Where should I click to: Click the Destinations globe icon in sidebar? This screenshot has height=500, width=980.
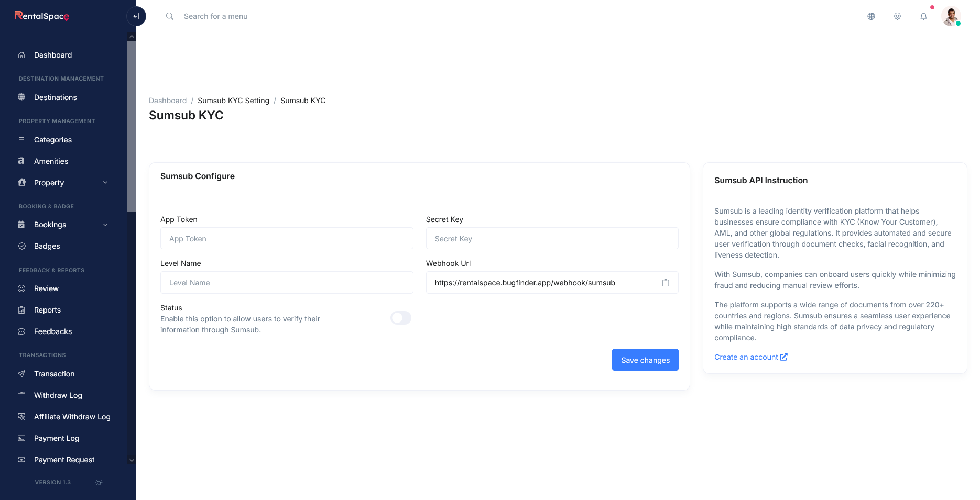point(21,97)
